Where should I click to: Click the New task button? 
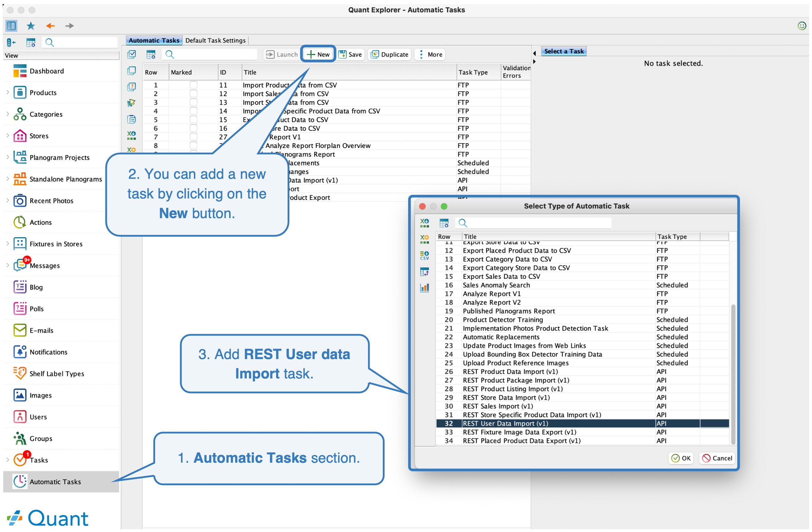coord(318,54)
